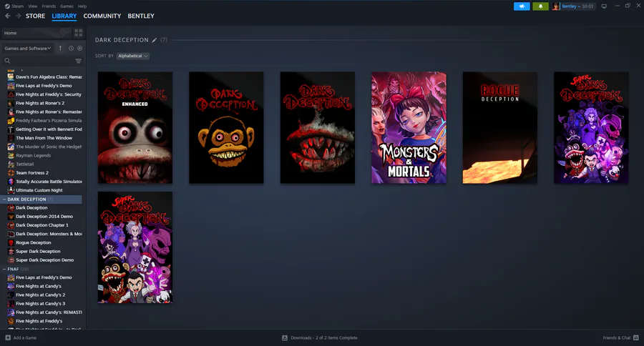This screenshot has height=346, width=644.
Task: Open the View menu
Action: (x=32, y=6)
